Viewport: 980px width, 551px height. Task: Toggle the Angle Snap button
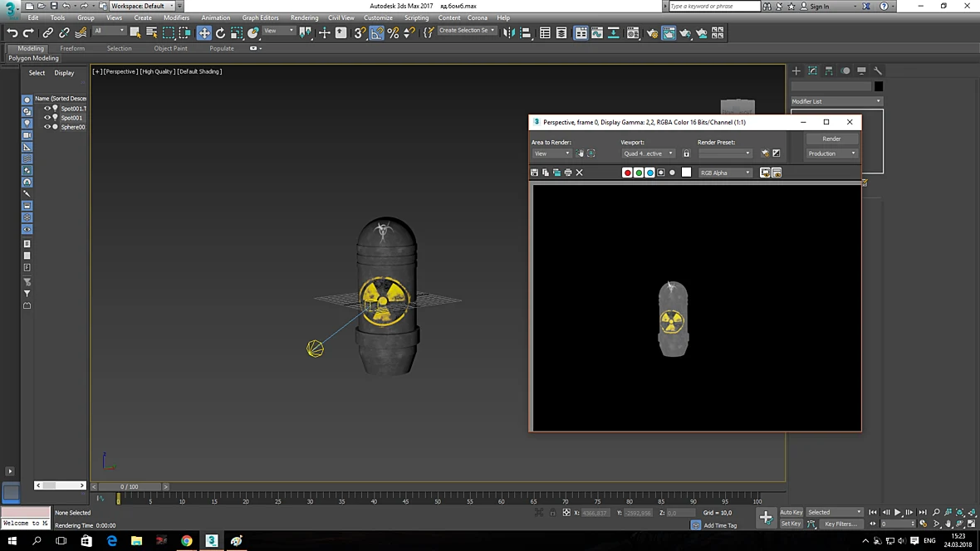coord(376,32)
